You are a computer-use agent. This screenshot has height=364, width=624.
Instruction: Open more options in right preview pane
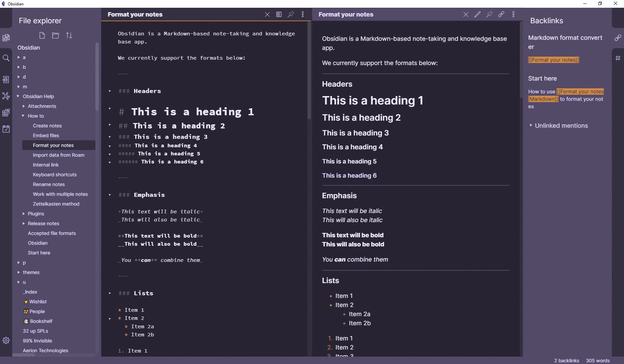[x=513, y=14]
